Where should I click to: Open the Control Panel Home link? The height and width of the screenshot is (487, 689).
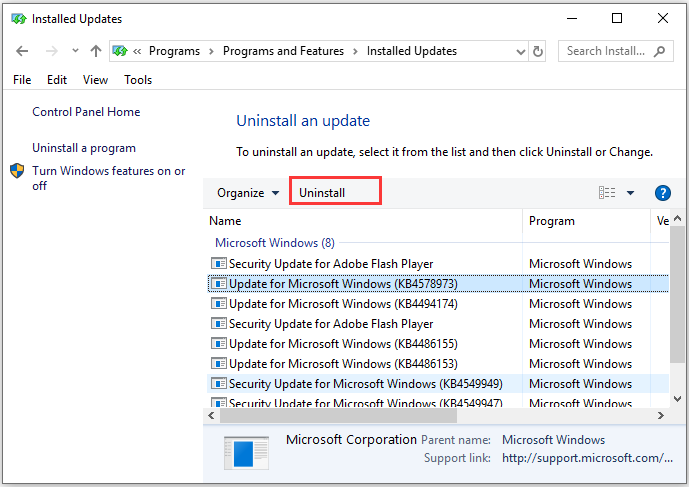click(x=86, y=112)
